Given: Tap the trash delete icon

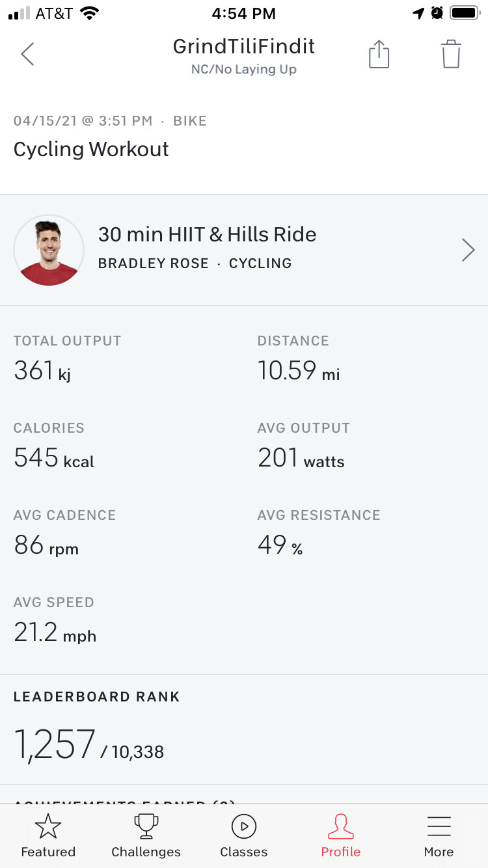Looking at the screenshot, I should click(451, 54).
